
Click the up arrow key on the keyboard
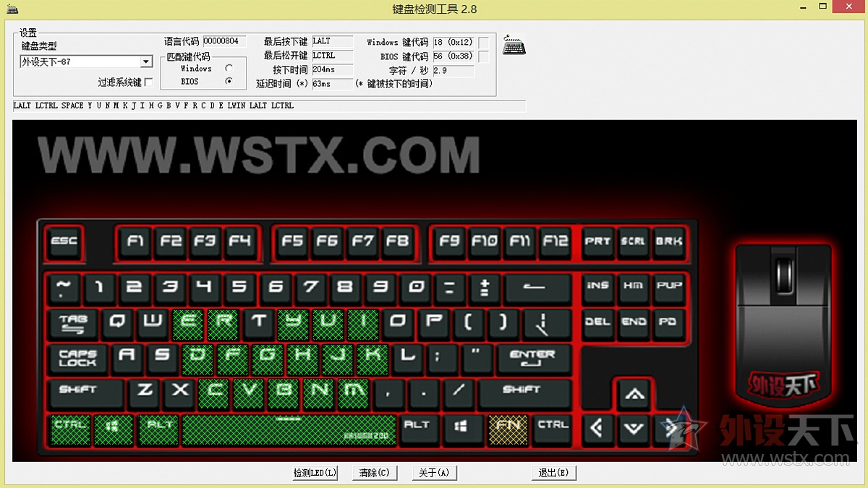(x=634, y=394)
